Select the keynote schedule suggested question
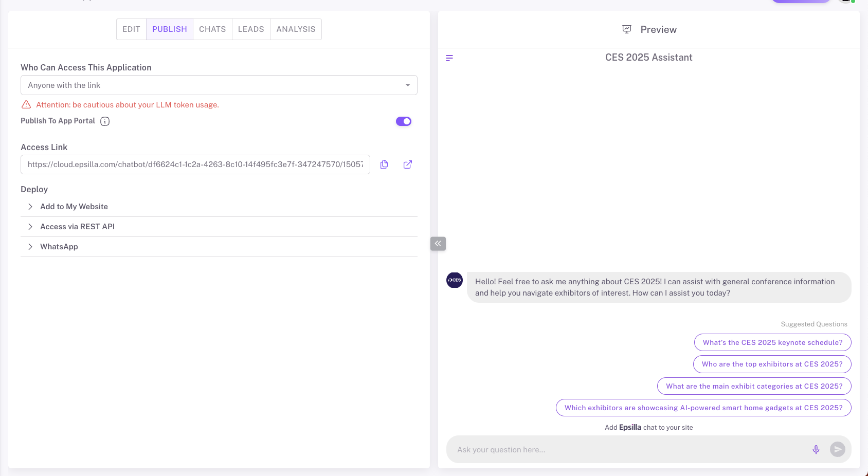Screen dimensions: 868x476 coord(772,342)
